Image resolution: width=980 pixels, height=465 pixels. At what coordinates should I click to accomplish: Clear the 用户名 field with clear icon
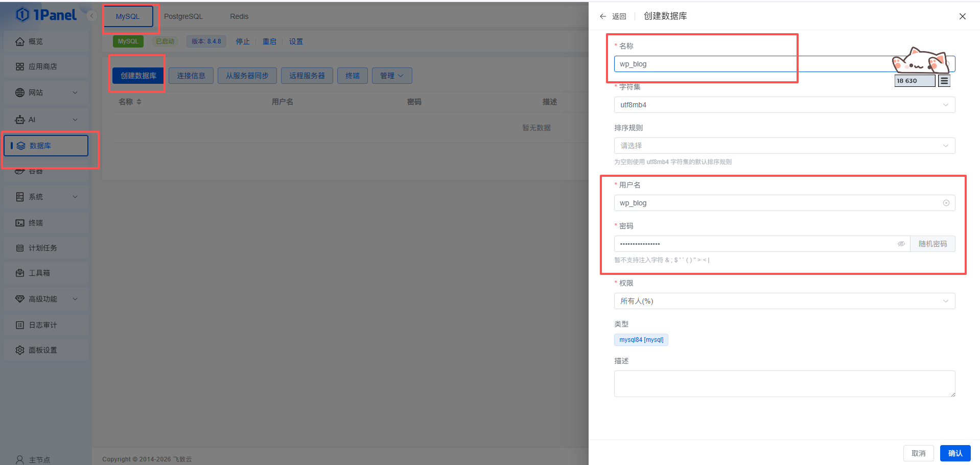(x=946, y=203)
